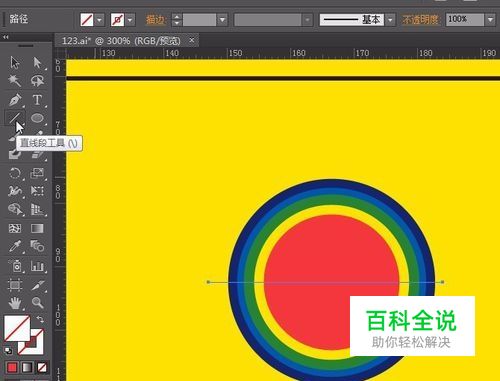Expand the brush definition dropdown arrow
This screenshot has width=500, height=381.
point(390,20)
